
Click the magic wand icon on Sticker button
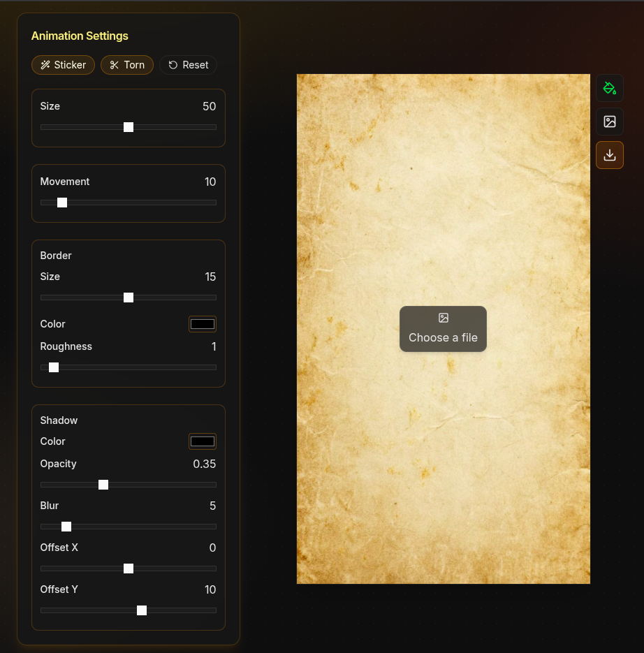click(45, 64)
